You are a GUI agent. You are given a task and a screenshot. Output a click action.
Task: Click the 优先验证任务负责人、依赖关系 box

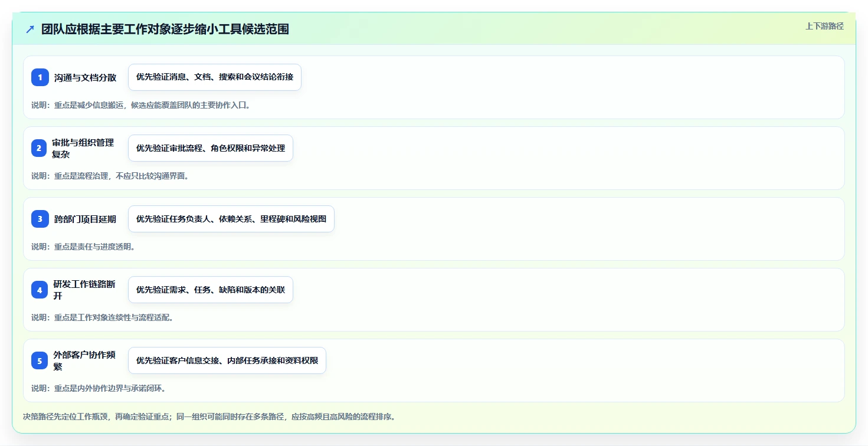(x=231, y=219)
